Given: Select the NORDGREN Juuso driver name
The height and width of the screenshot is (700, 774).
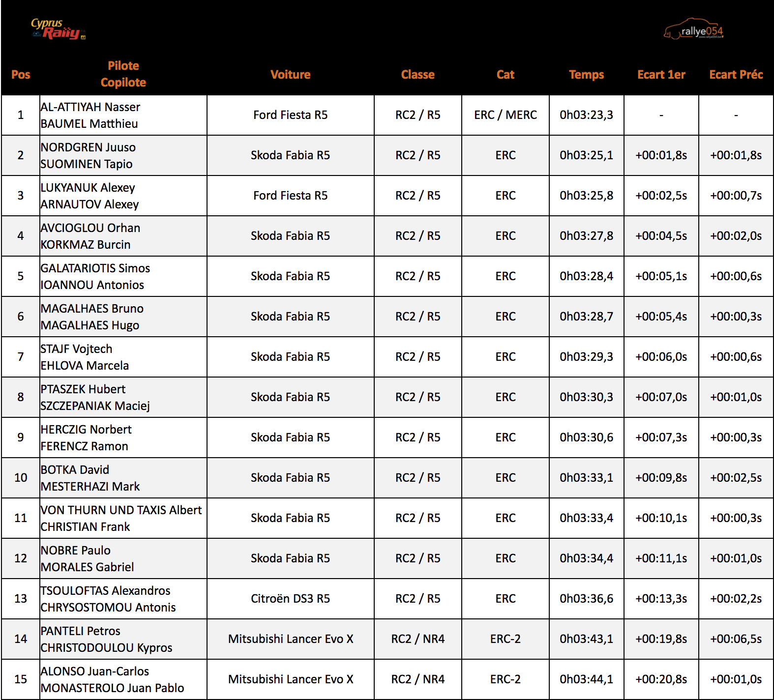Looking at the screenshot, I should (x=89, y=147).
